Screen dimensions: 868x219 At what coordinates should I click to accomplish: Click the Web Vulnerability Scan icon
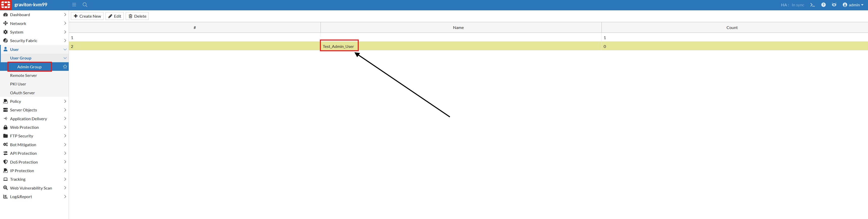(5, 188)
